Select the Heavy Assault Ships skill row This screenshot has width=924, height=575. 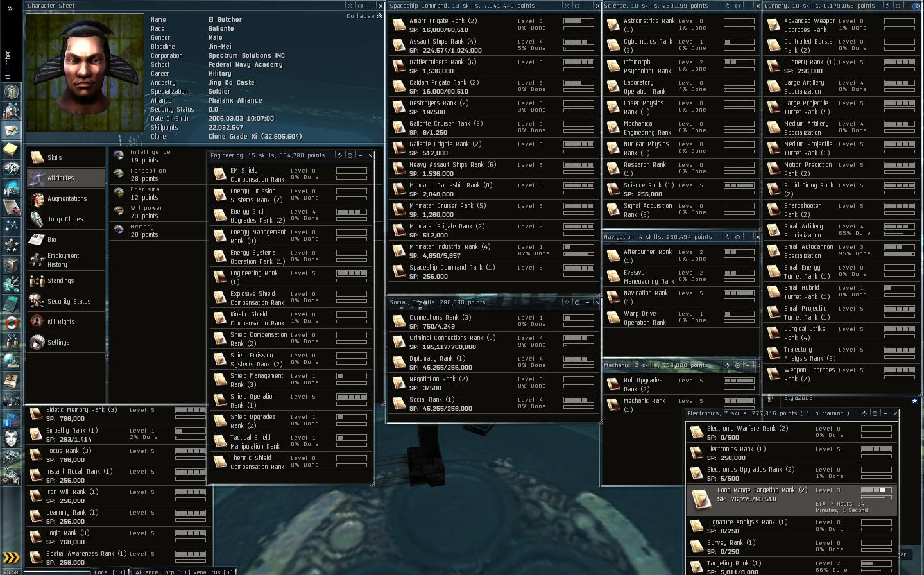pos(493,169)
